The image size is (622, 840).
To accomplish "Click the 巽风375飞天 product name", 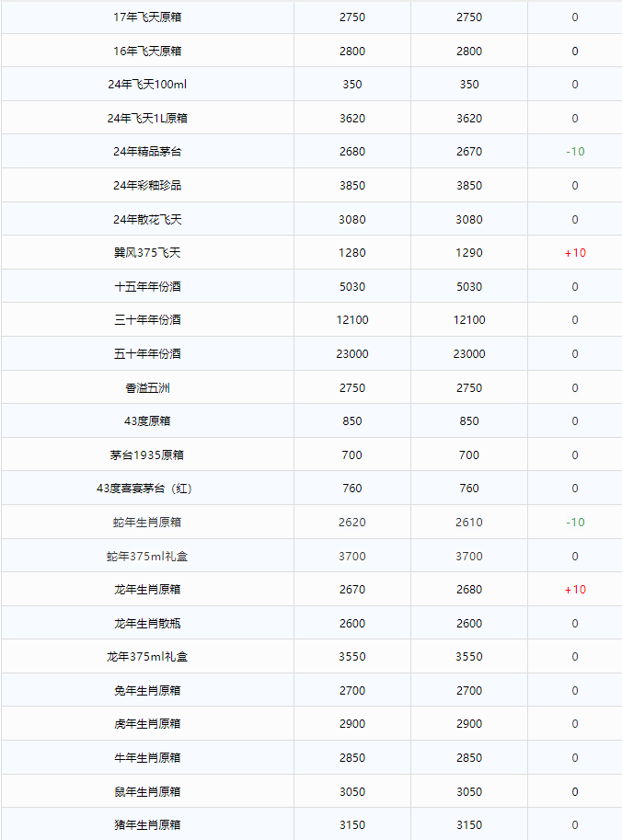I will click(147, 252).
